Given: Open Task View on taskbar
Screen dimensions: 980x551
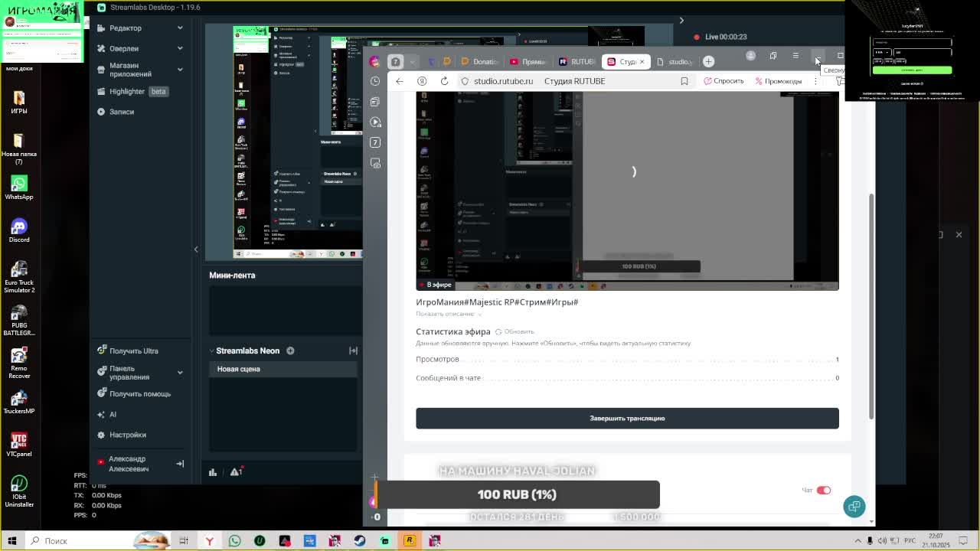Looking at the screenshot, I should pos(184,541).
